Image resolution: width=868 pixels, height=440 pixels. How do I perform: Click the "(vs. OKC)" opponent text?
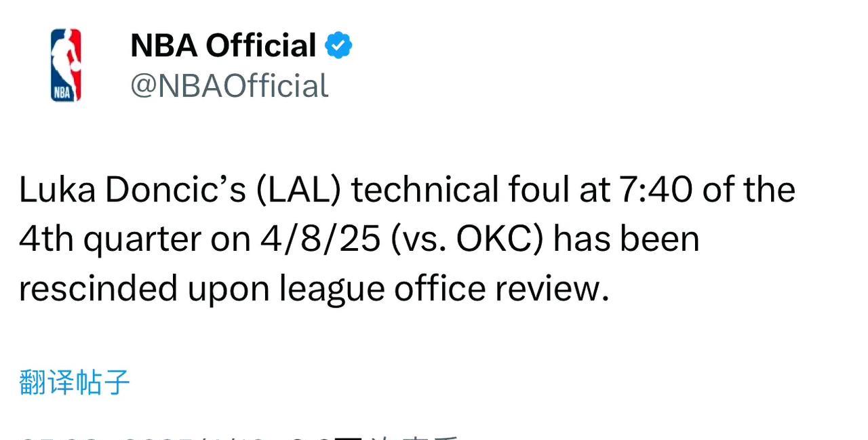[467, 239]
